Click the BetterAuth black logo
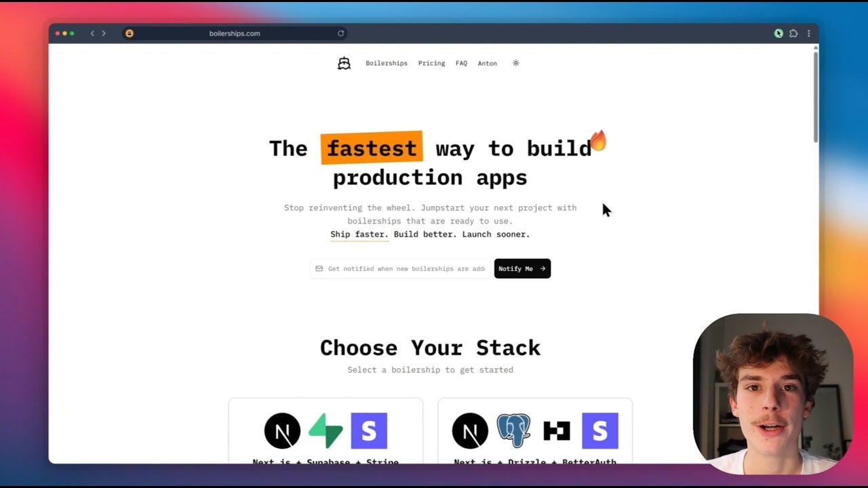Image resolution: width=868 pixels, height=488 pixels. [557, 430]
